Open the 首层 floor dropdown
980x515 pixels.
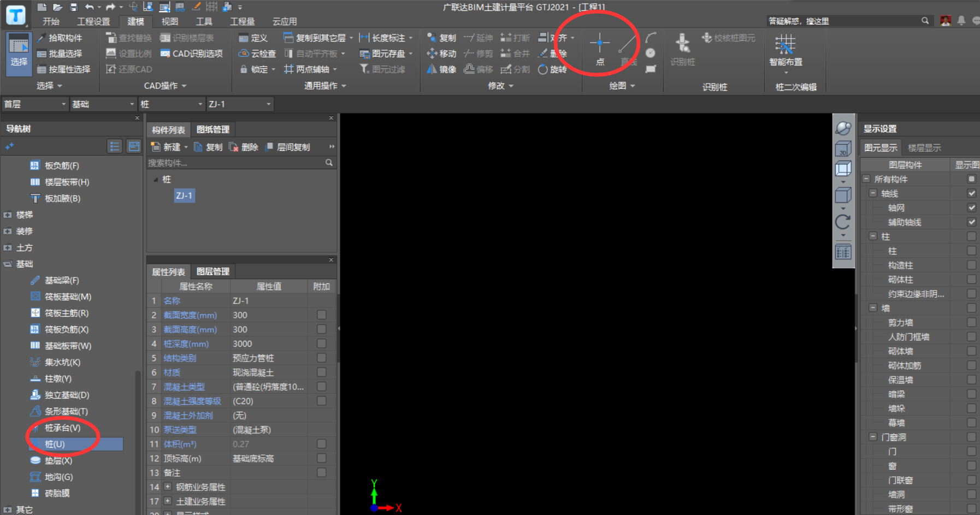click(x=34, y=104)
